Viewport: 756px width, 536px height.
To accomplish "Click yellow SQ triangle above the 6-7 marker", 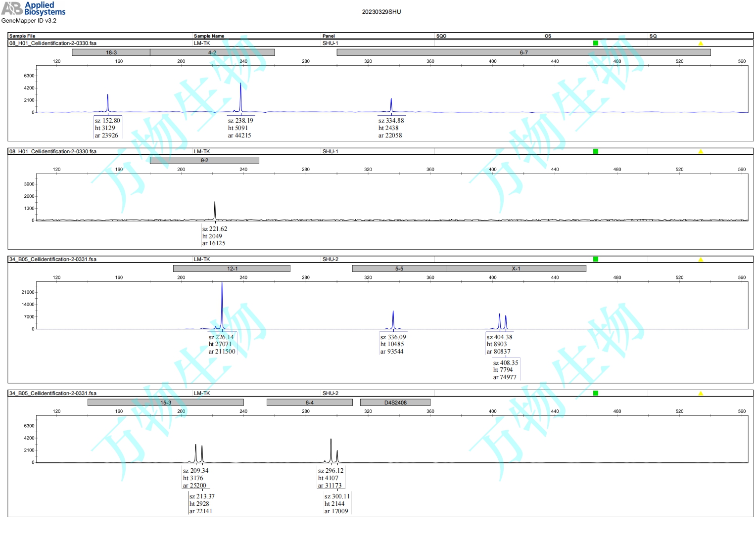I will point(701,44).
